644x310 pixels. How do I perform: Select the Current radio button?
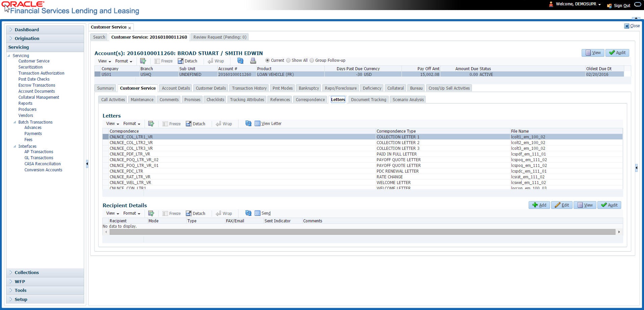[267, 60]
